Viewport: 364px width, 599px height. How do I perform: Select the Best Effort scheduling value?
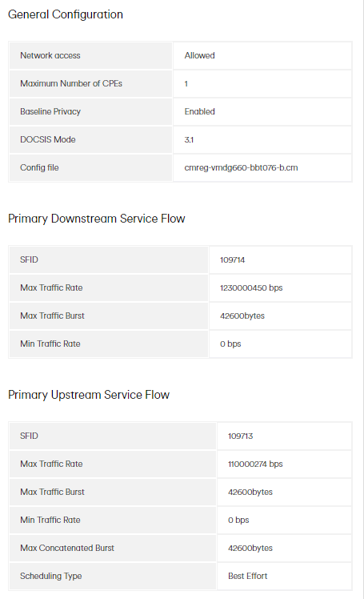248,576
